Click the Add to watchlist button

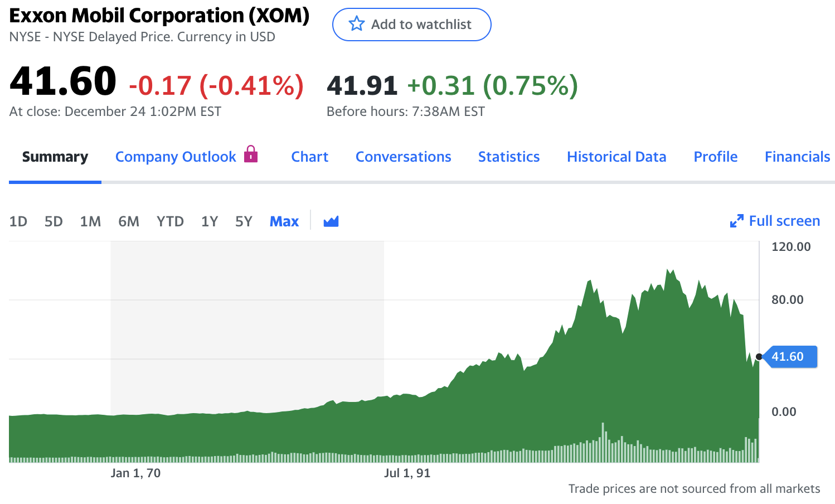411,25
